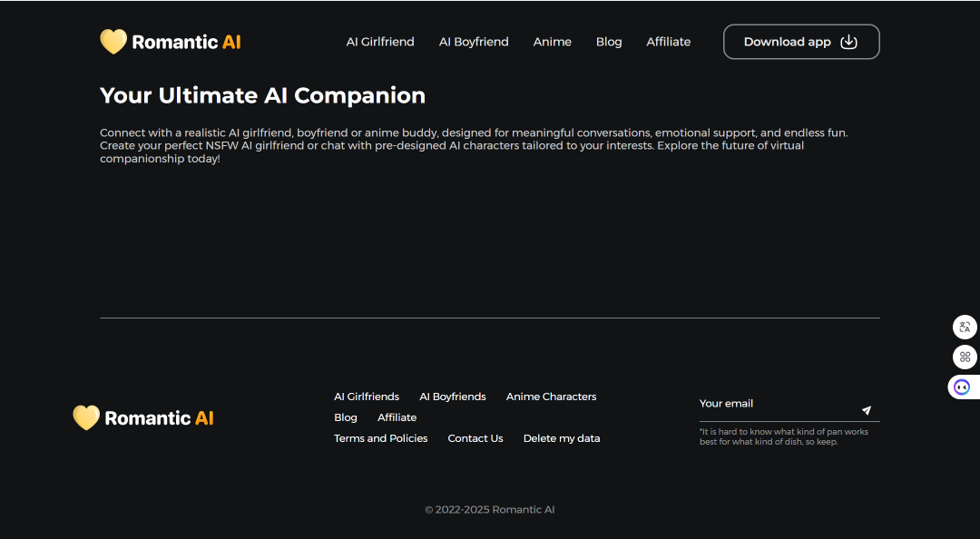The width and height of the screenshot is (980, 539).
Task: Open the translate floating side icon
Action: 965,327
